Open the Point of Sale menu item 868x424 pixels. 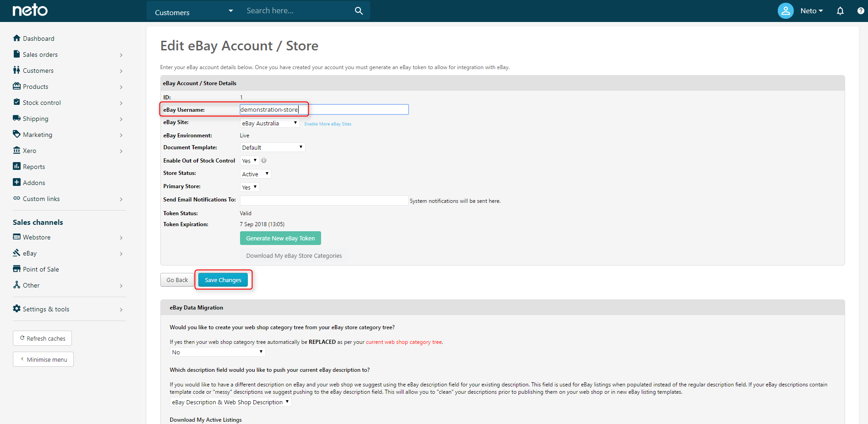41,269
